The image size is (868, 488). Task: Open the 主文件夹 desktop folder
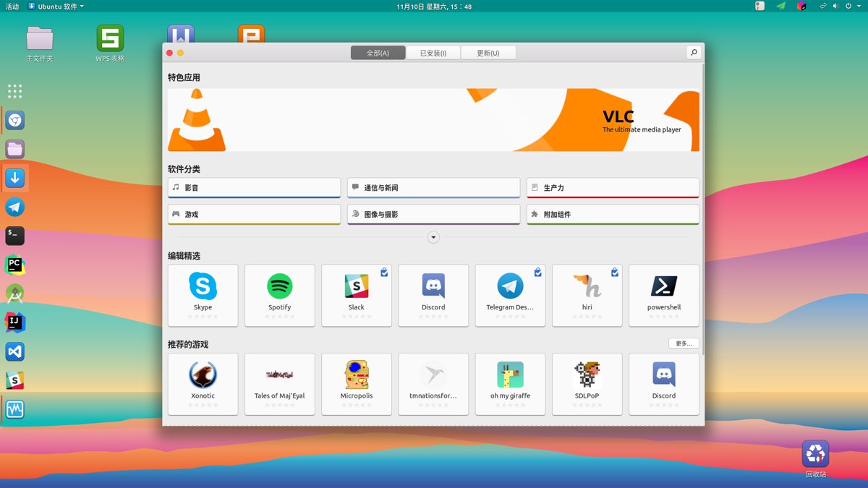click(40, 43)
